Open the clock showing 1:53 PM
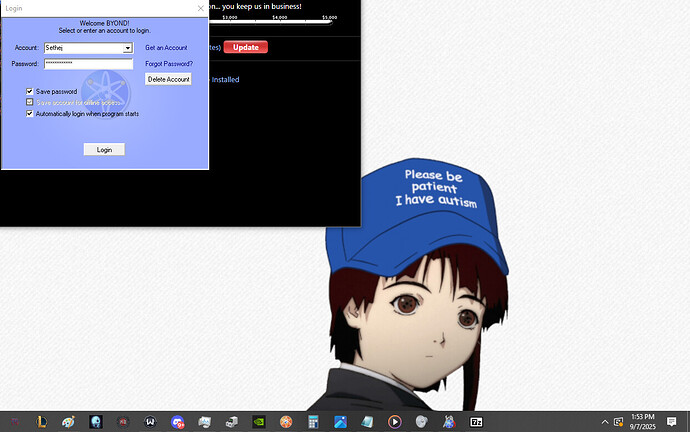The height and width of the screenshot is (432, 690). (642, 421)
